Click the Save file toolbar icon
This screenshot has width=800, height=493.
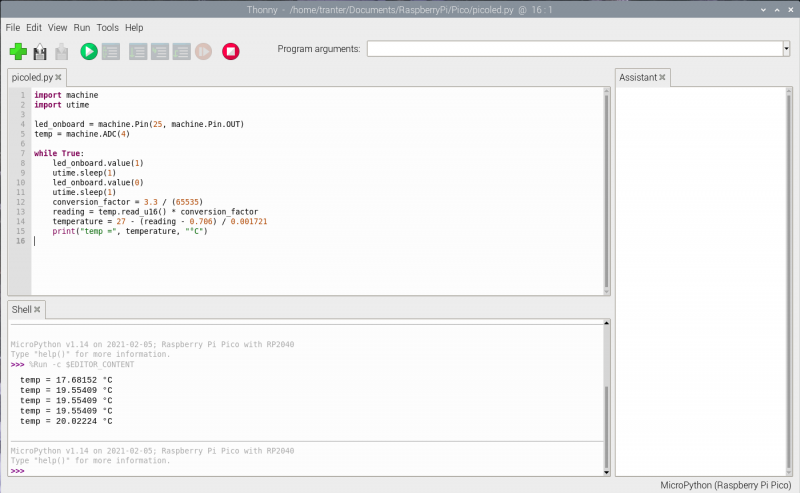pyautogui.click(x=61, y=51)
